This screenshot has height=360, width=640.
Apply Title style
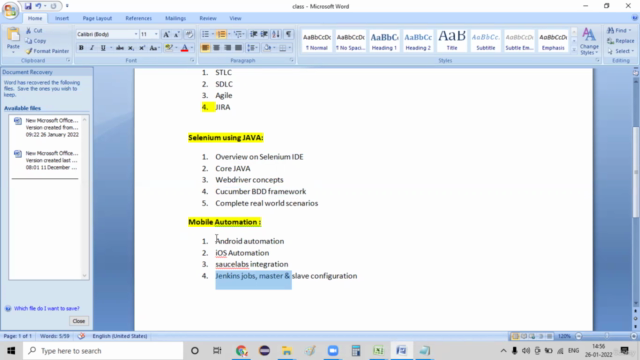click(x=451, y=41)
